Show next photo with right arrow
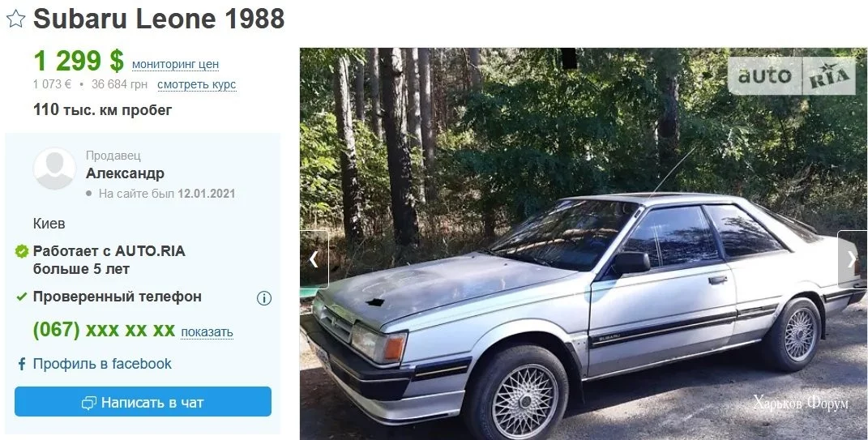Viewport: 868px width, 440px height. point(853,259)
